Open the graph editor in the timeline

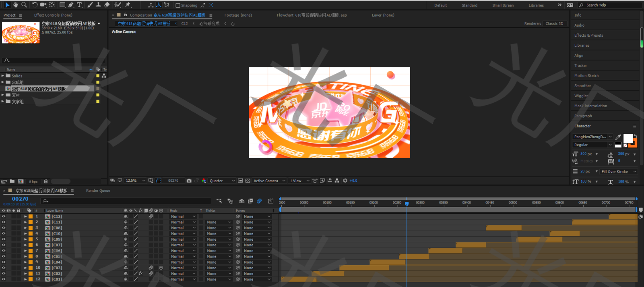[x=270, y=201]
